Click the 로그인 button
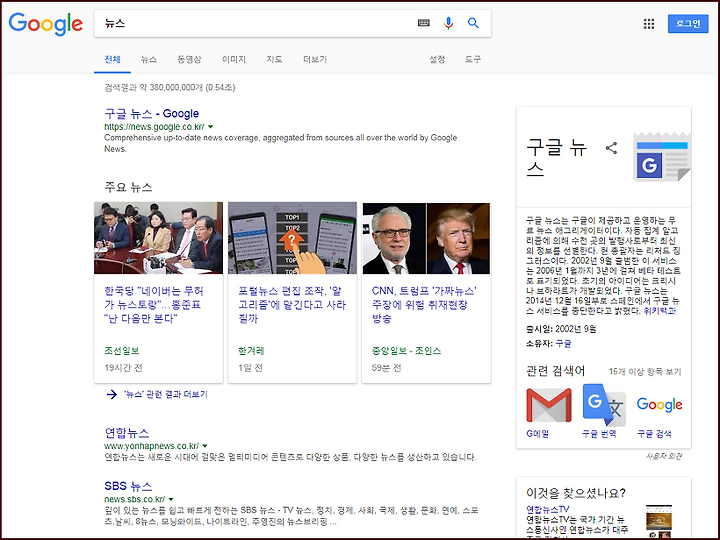The image size is (720, 540). [x=688, y=24]
